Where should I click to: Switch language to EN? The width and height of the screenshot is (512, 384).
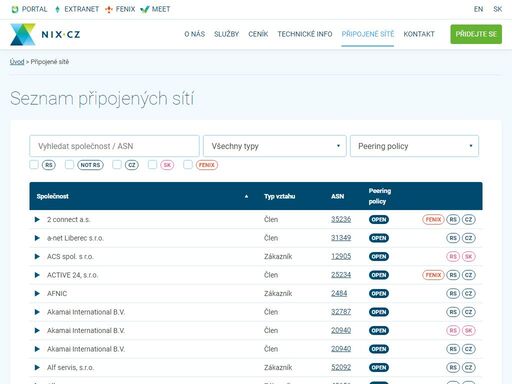[478, 9]
